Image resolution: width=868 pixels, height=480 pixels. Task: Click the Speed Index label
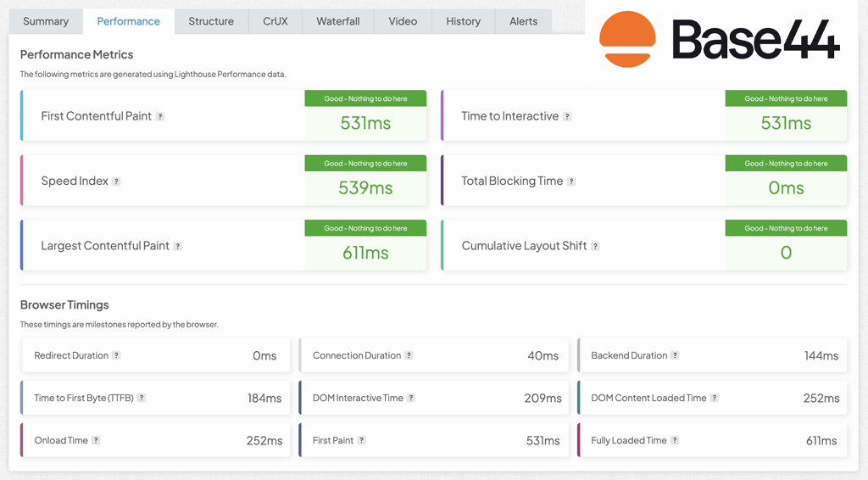point(75,181)
